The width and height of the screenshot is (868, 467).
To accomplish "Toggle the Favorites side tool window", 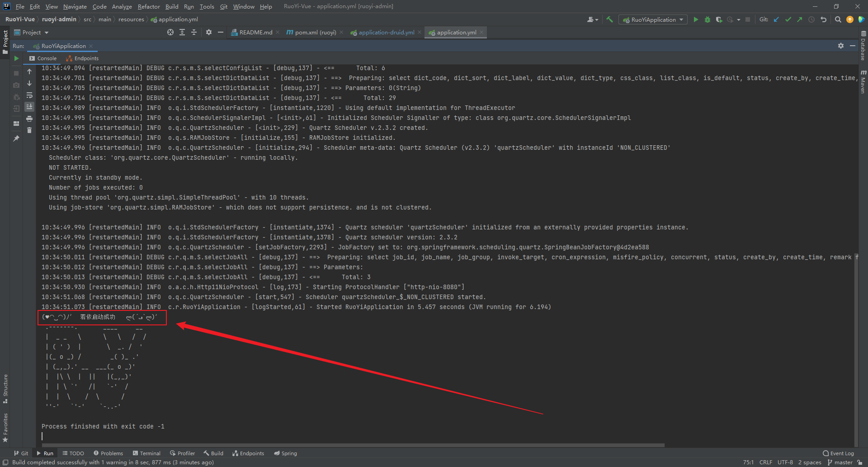I will pyautogui.click(x=5, y=428).
